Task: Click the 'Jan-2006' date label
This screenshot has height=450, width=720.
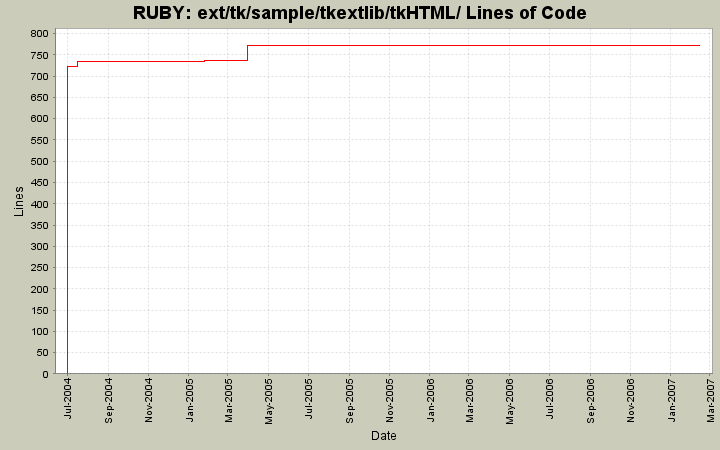Action: (430, 400)
